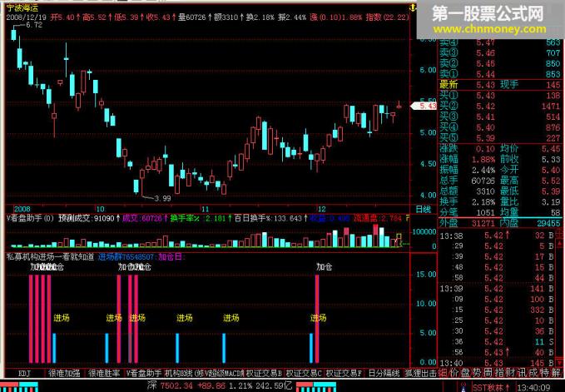The image size is (565, 392).
Task: Select the V看盘助手 indicator tab
Action: pyautogui.click(x=144, y=373)
